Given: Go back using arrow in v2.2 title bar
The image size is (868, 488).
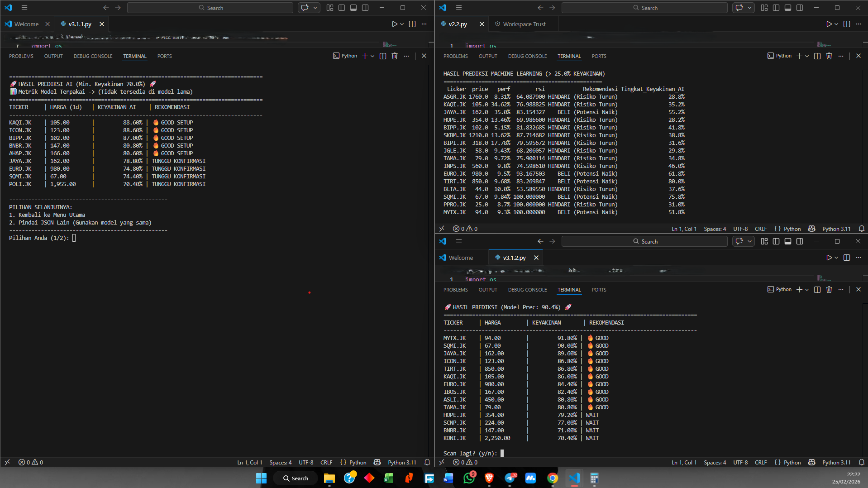Looking at the screenshot, I should [540, 8].
